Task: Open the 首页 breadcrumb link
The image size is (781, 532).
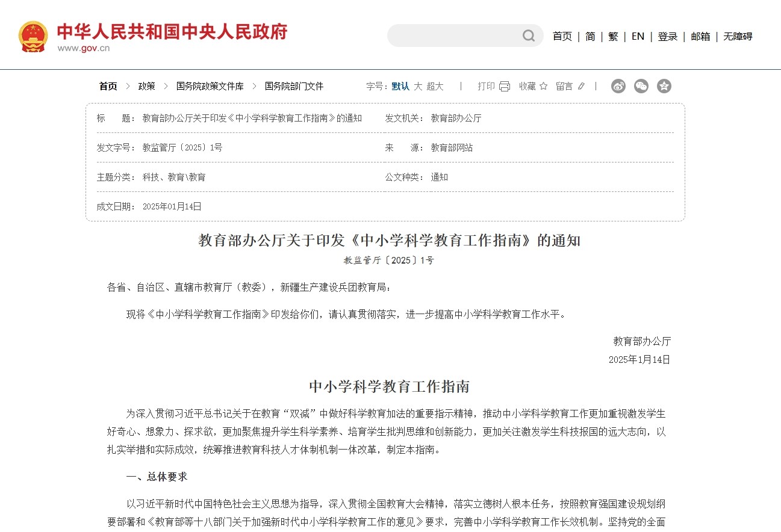Action: pos(108,86)
